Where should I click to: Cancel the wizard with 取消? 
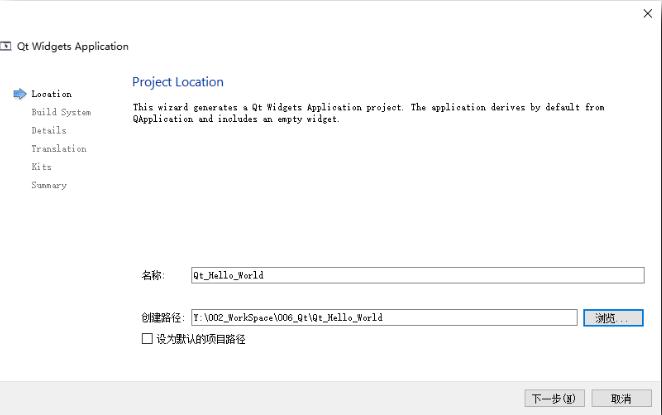620,399
